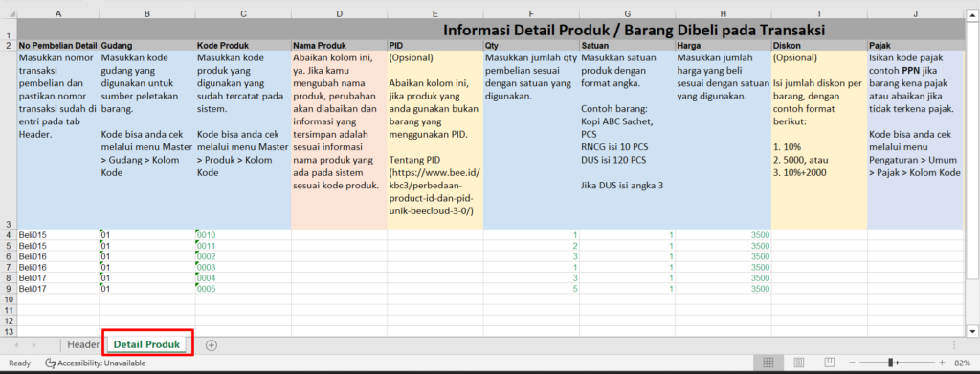Select column A header
The height and width of the screenshot is (374, 980).
point(58,13)
